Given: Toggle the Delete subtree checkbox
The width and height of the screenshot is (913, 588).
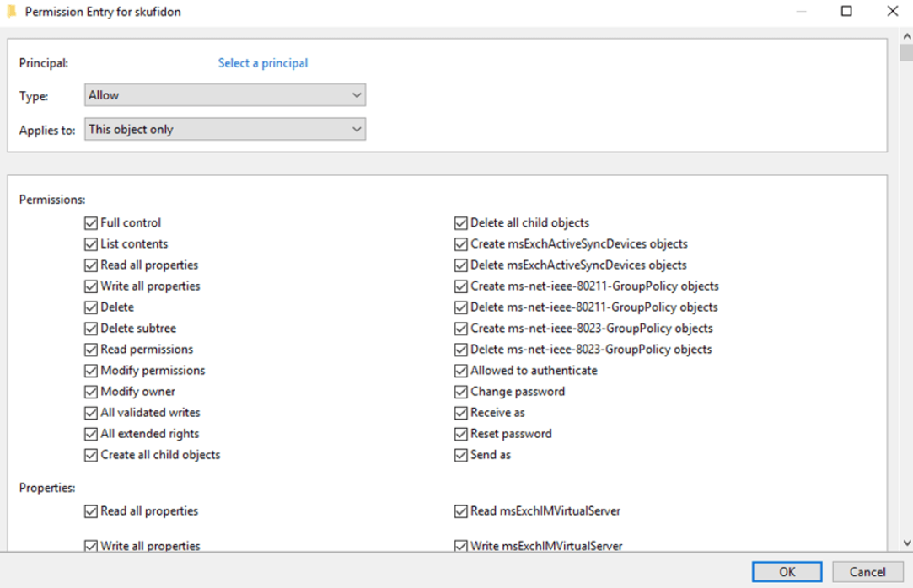Looking at the screenshot, I should 91,328.
